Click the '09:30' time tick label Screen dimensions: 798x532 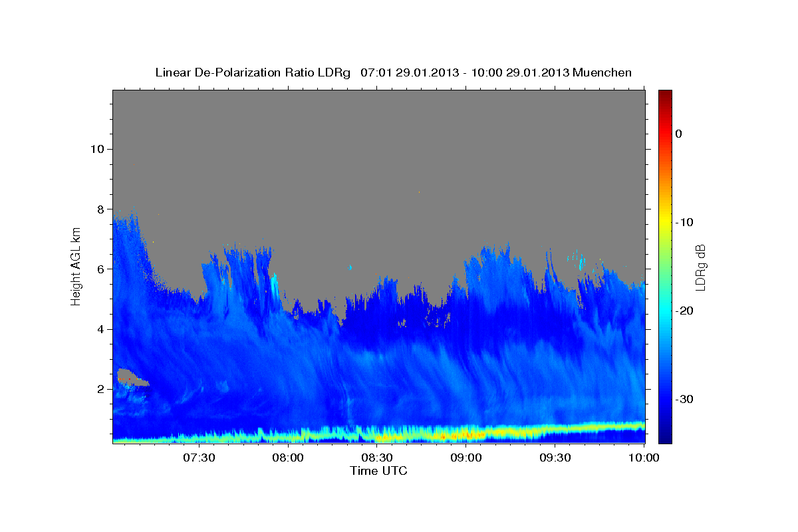coord(555,458)
